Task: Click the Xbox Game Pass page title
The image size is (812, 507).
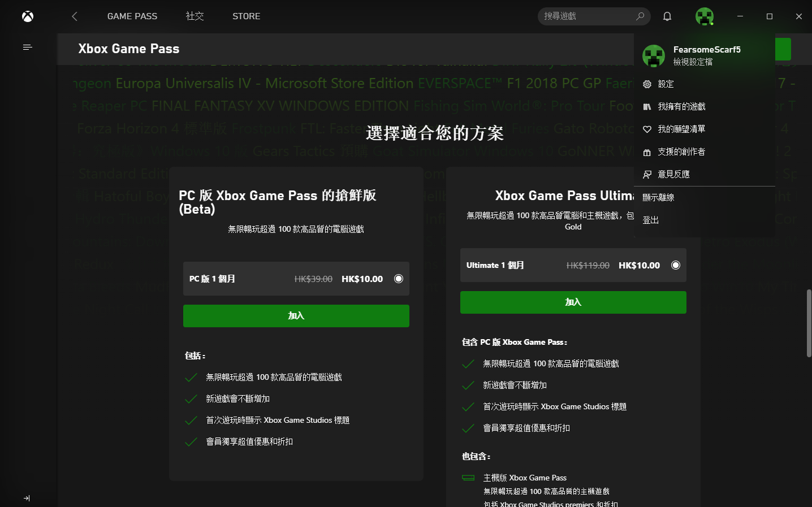Action: coord(129,49)
